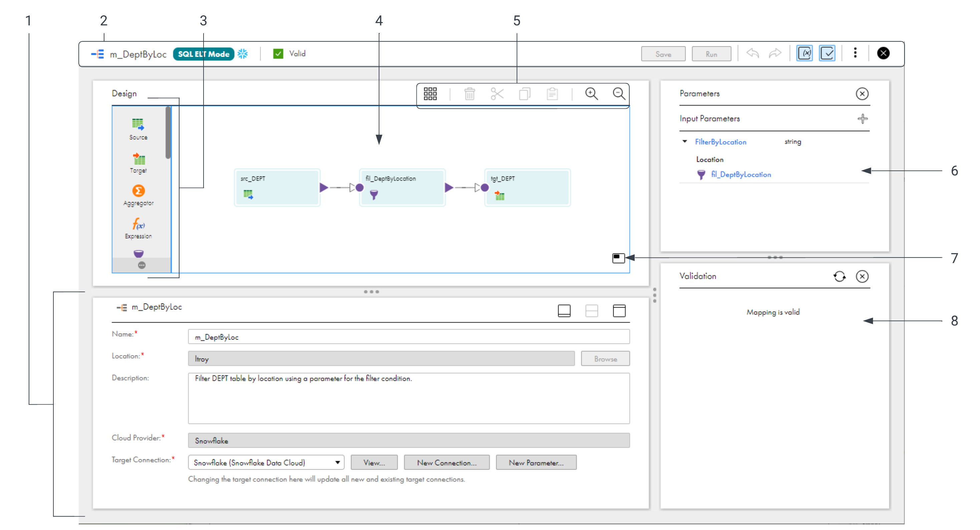This screenshot has width=980, height=530.
Task: Pick the Aggregator transformation icon
Action: 138,195
